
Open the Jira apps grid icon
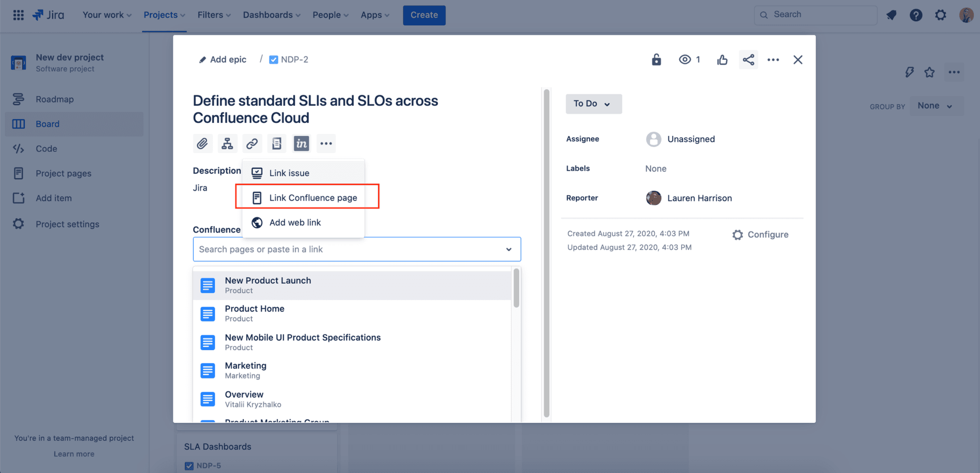(x=18, y=15)
